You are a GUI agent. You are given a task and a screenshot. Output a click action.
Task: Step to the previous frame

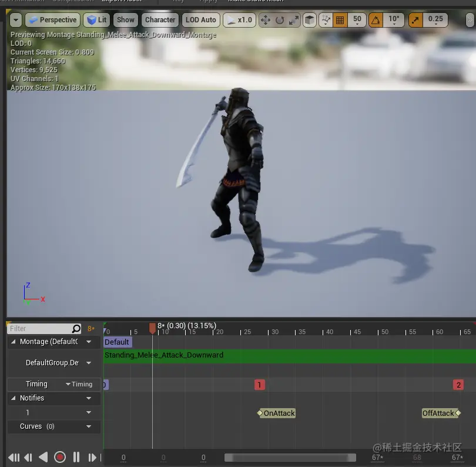(x=28, y=457)
